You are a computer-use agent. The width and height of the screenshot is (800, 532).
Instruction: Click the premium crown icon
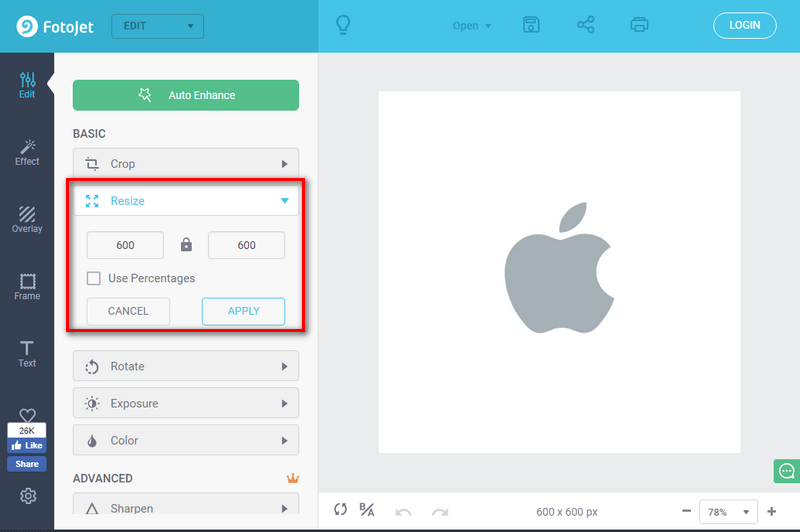click(293, 478)
